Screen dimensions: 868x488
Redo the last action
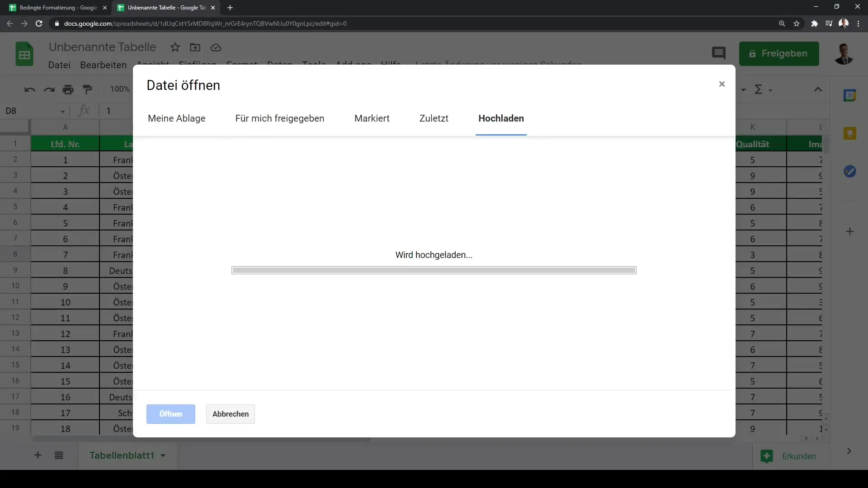pyautogui.click(x=49, y=89)
